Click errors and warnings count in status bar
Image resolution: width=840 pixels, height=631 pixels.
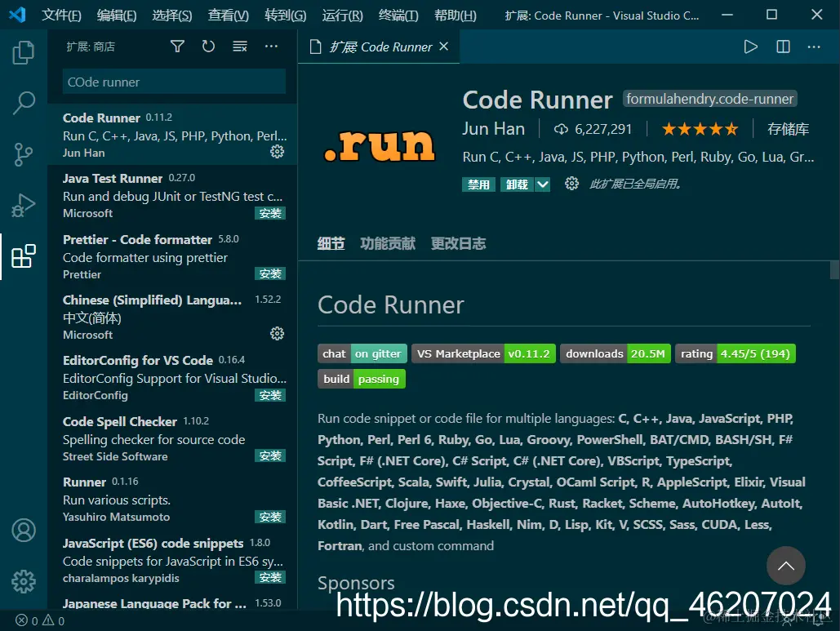tap(41, 621)
